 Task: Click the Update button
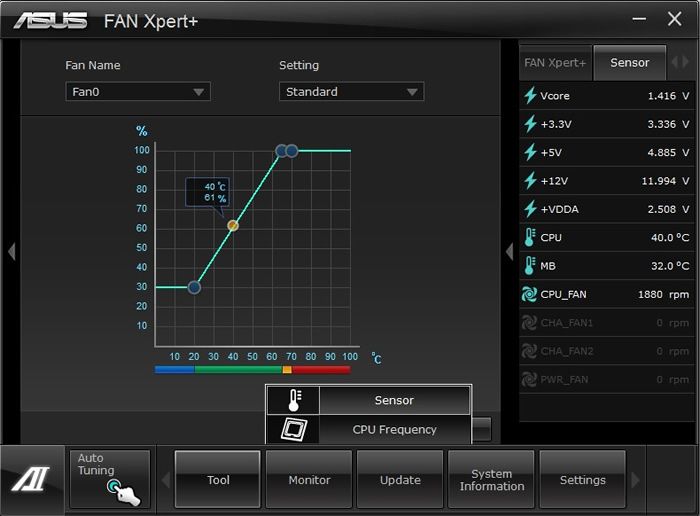point(400,479)
